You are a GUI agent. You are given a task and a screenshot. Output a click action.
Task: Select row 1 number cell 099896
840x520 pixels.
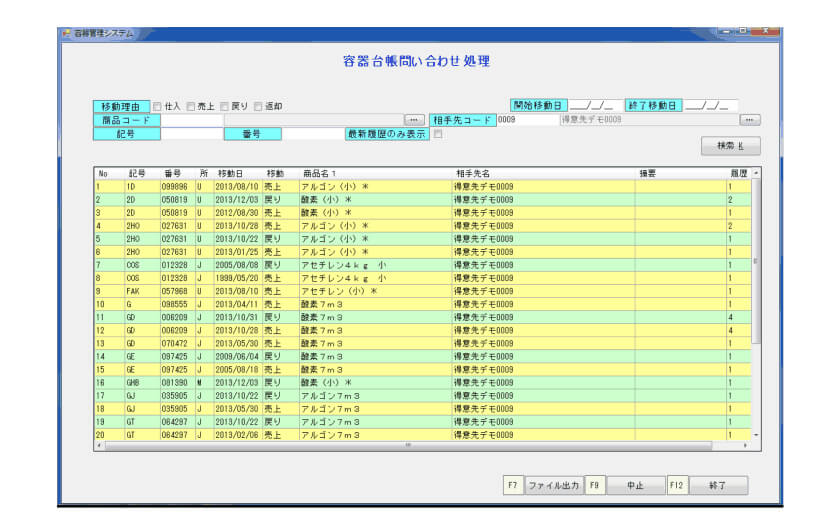click(177, 186)
